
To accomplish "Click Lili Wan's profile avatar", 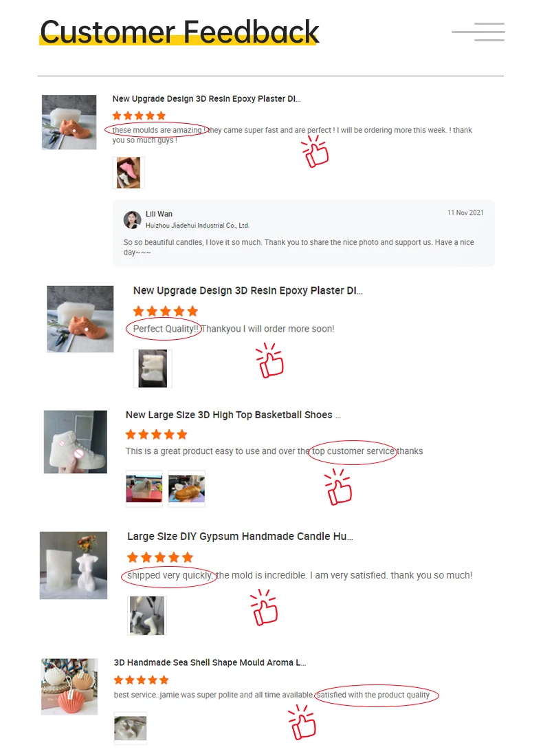I will coord(133,220).
